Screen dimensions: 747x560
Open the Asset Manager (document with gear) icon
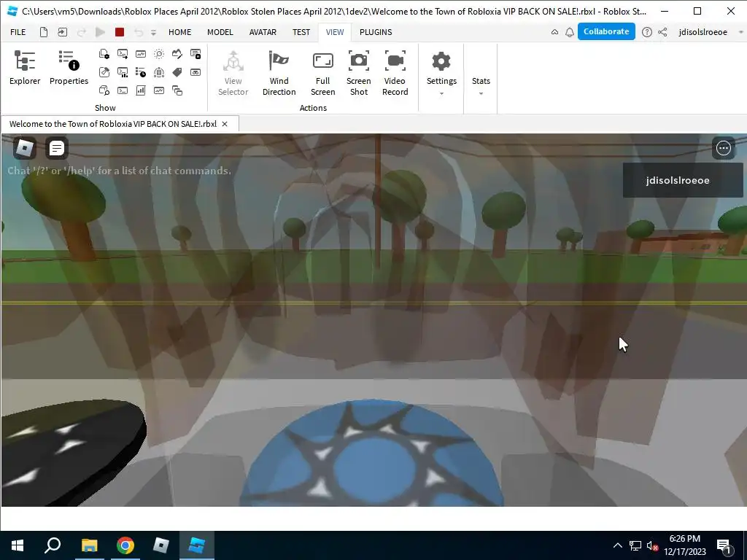(x=104, y=54)
